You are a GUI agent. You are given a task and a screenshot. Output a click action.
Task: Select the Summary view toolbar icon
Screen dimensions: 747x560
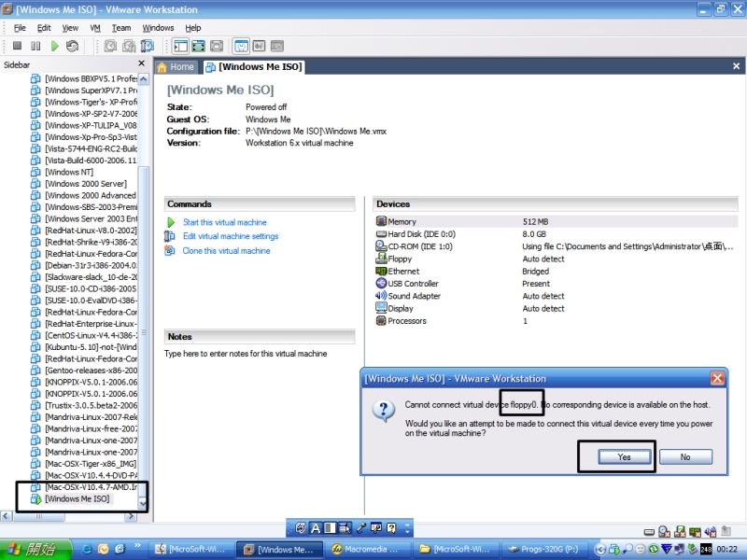click(x=241, y=46)
